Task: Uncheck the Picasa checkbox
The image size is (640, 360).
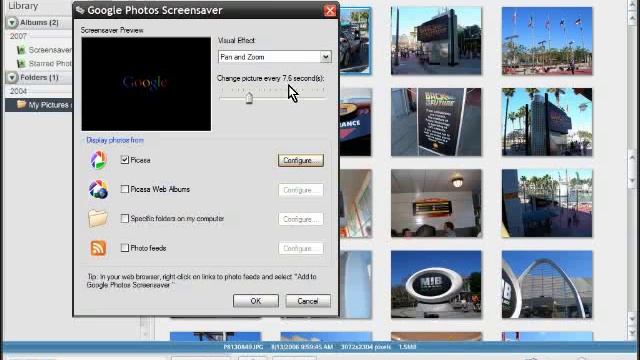Action: 125,160
